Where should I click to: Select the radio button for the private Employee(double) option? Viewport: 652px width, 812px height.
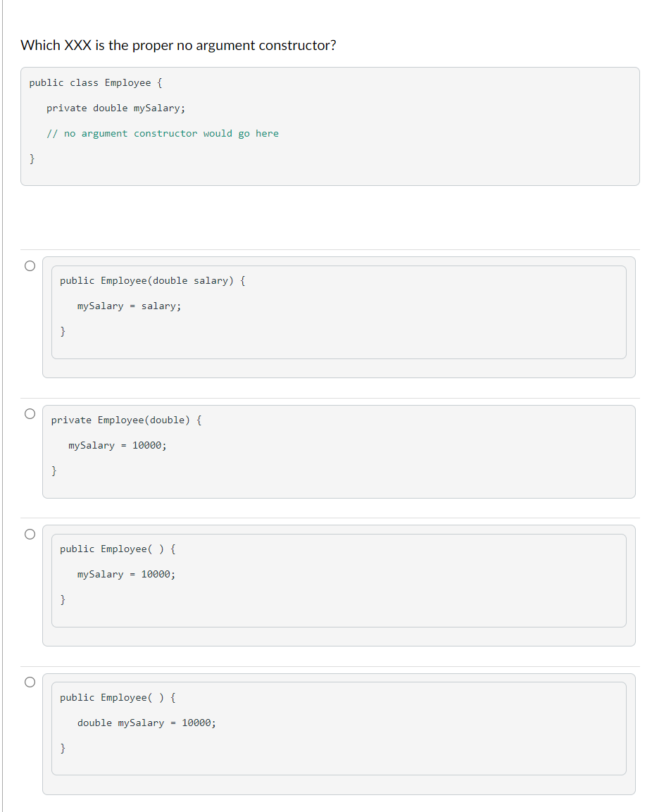30,413
